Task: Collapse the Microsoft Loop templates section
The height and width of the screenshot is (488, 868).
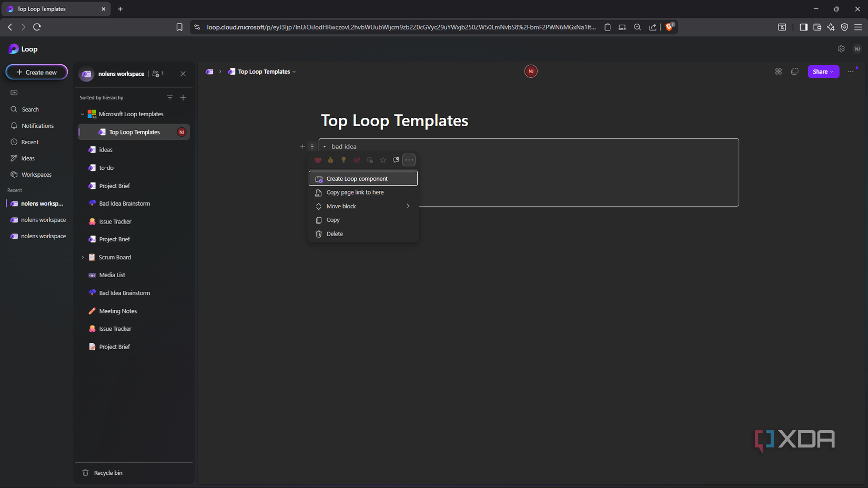Action: coord(82,114)
